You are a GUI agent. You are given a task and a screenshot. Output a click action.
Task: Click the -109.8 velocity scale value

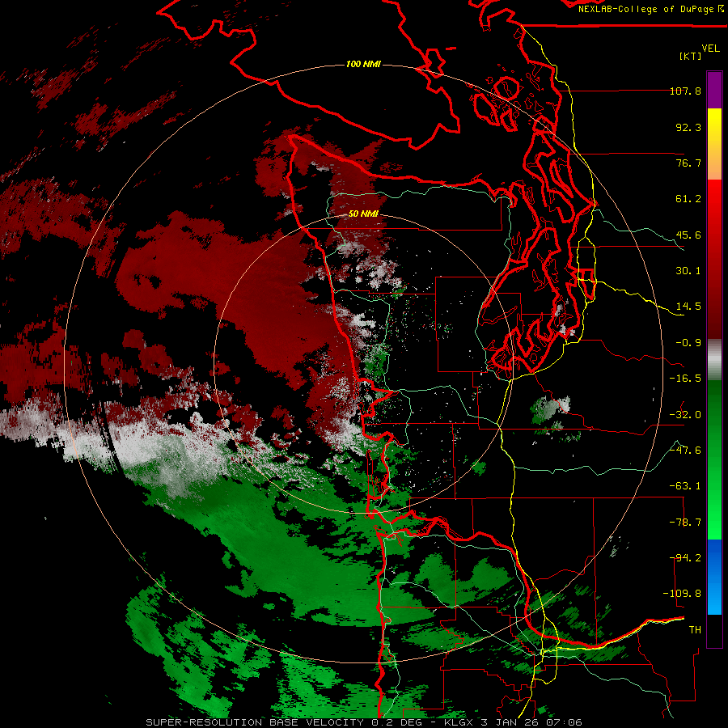(683, 594)
